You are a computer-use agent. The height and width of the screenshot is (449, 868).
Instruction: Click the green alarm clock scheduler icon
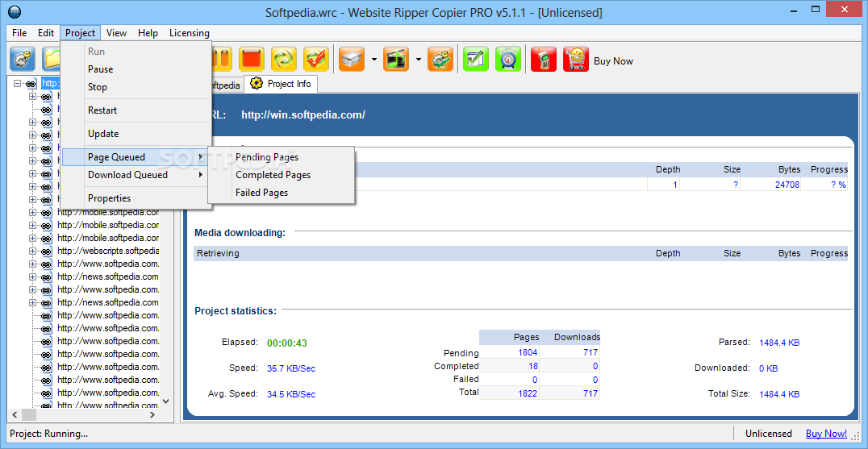[x=507, y=59]
